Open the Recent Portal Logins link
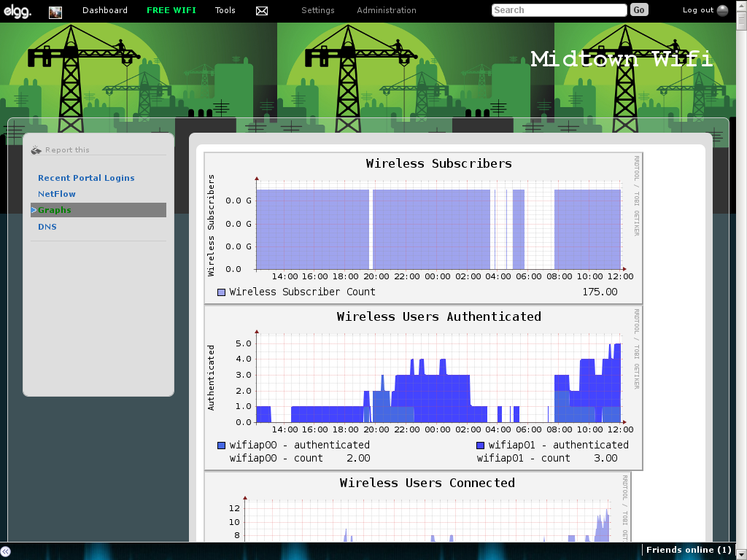Screen dimensions: 747x560 (x=86, y=178)
